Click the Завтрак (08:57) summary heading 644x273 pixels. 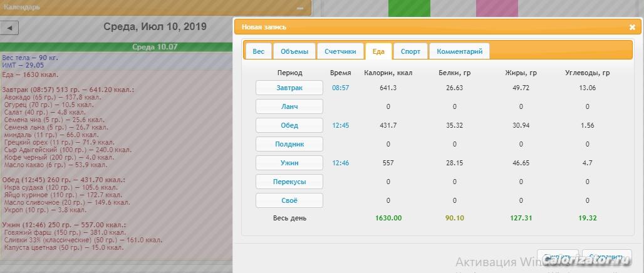68,90
